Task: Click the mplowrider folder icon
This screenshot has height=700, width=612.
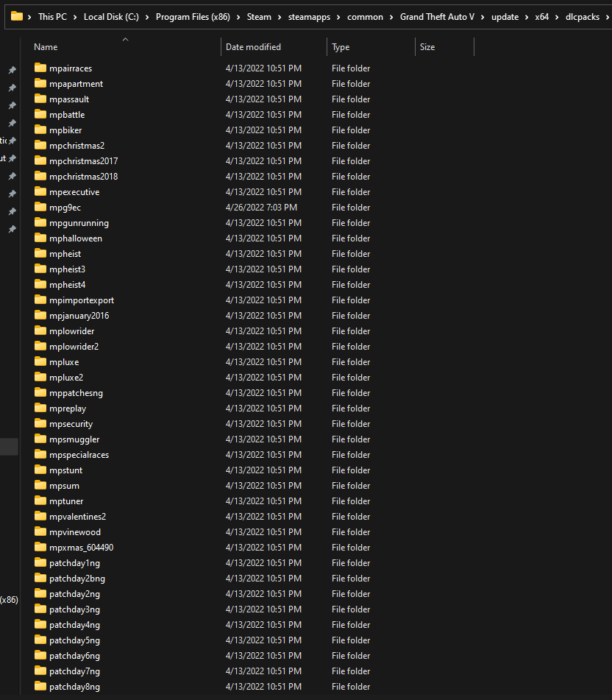Action: point(40,330)
